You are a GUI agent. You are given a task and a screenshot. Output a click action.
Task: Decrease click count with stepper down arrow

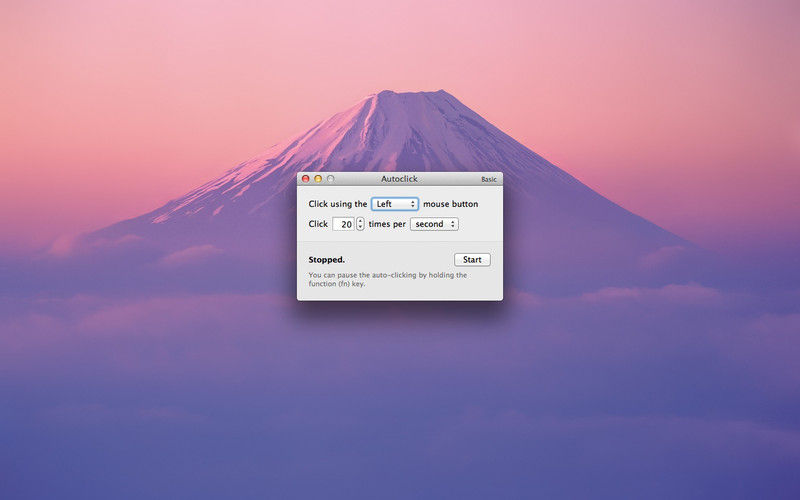point(360,227)
